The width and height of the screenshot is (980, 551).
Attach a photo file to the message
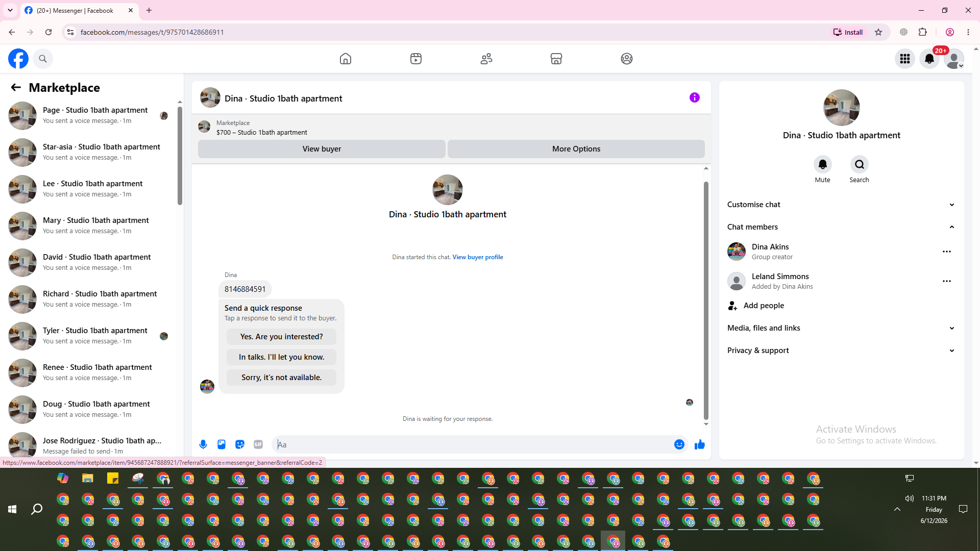point(222,444)
